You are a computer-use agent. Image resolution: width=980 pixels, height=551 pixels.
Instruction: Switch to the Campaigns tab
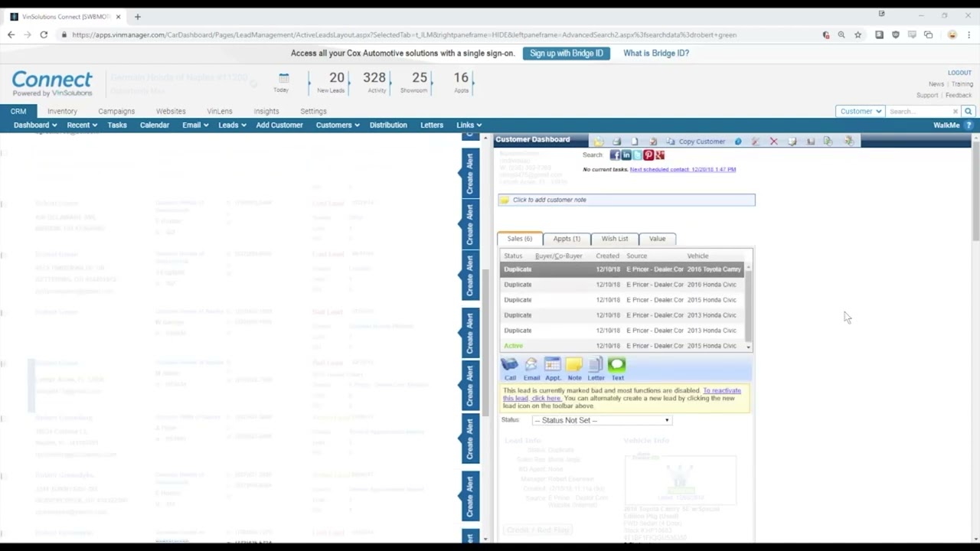tap(116, 111)
